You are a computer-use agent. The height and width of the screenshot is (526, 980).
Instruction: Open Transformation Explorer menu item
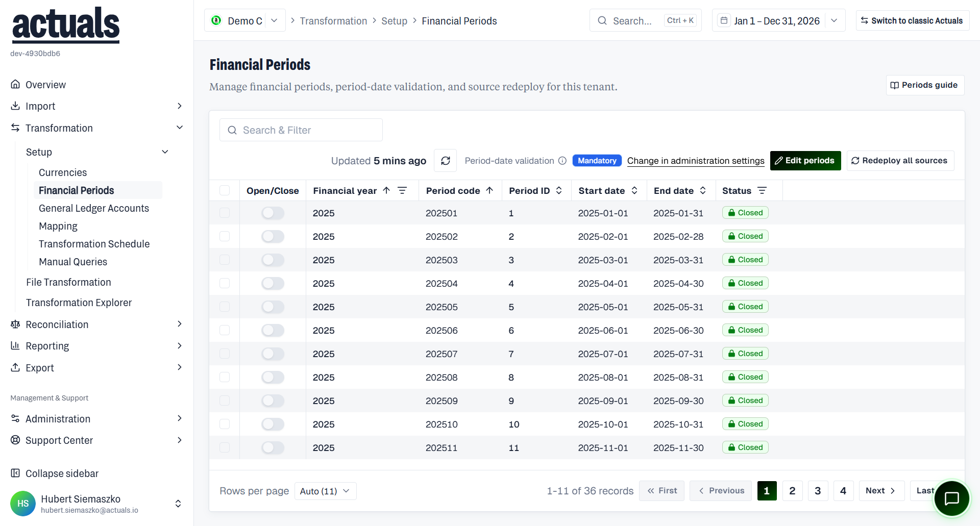pyautogui.click(x=79, y=303)
